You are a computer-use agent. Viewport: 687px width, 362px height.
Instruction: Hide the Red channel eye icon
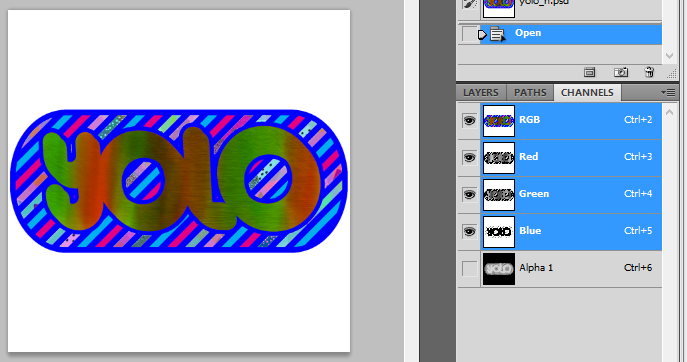(x=469, y=157)
